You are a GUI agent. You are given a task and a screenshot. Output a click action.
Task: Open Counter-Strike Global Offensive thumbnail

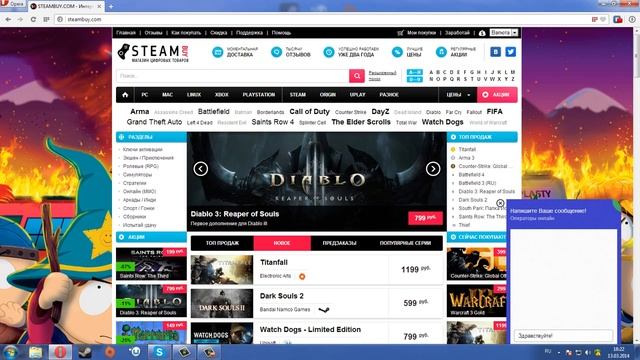tap(476, 264)
